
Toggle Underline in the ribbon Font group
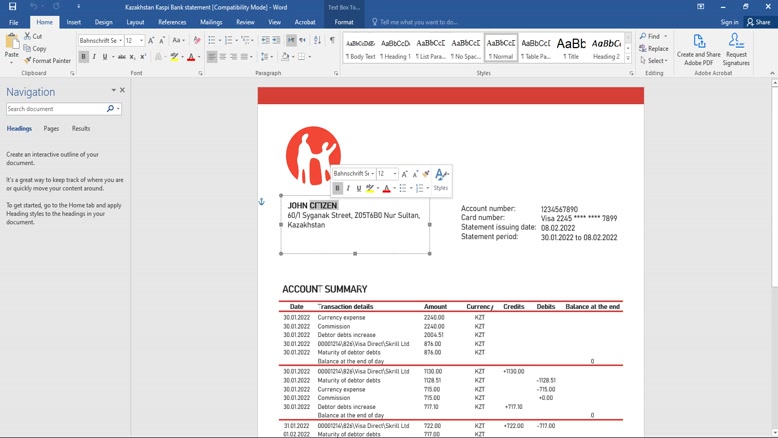pyautogui.click(x=105, y=57)
